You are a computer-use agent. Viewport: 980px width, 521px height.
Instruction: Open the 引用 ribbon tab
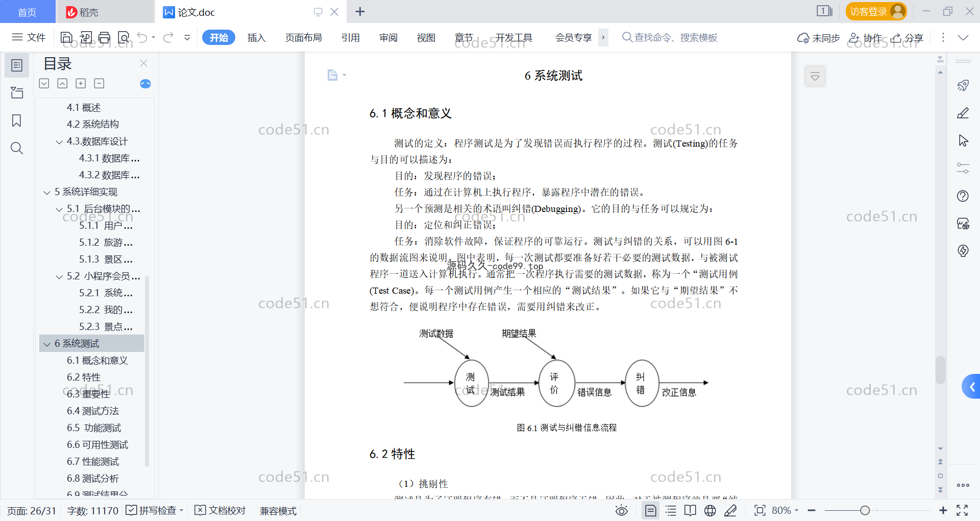[x=351, y=37]
